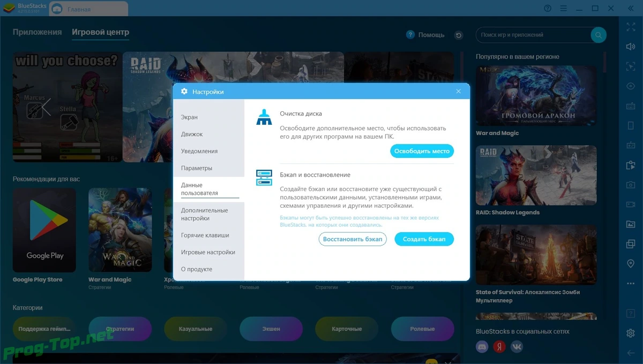Select the Экшен category
Viewport: 643px width, 364px height.
point(271,329)
